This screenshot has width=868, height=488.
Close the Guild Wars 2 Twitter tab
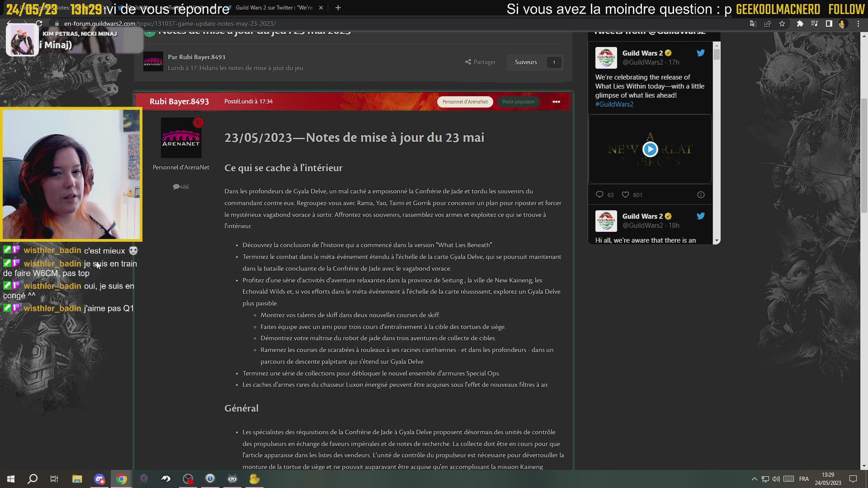321,8
